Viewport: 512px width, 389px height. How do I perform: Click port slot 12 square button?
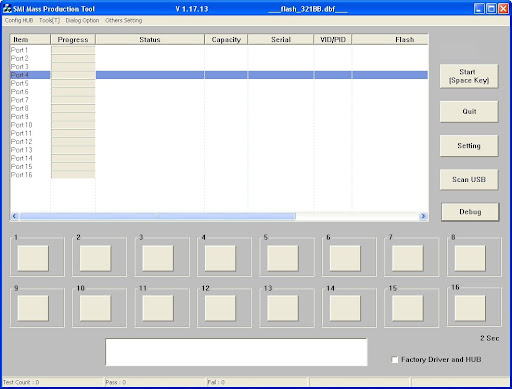click(220, 309)
